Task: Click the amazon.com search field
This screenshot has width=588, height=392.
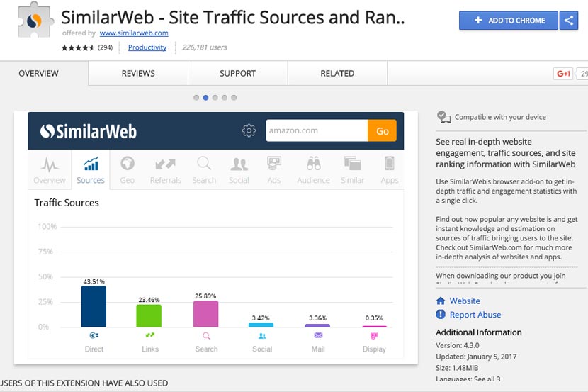Action: [x=317, y=130]
